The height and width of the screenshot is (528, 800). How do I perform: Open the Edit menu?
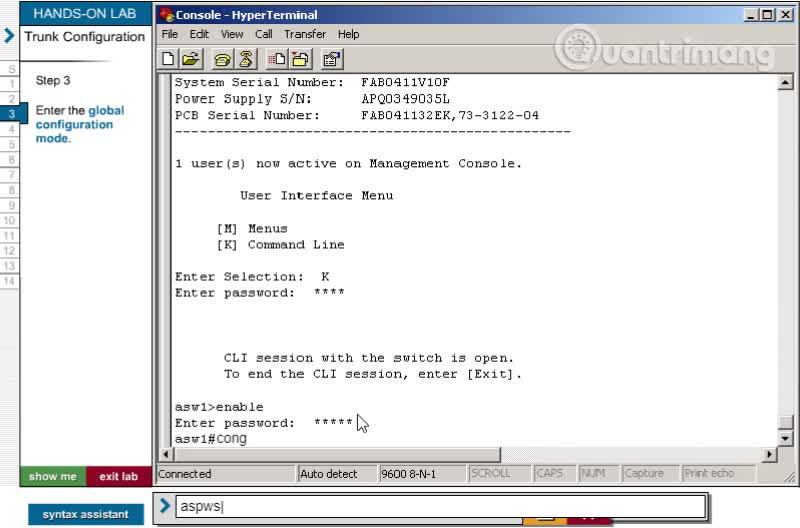pos(199,34)
